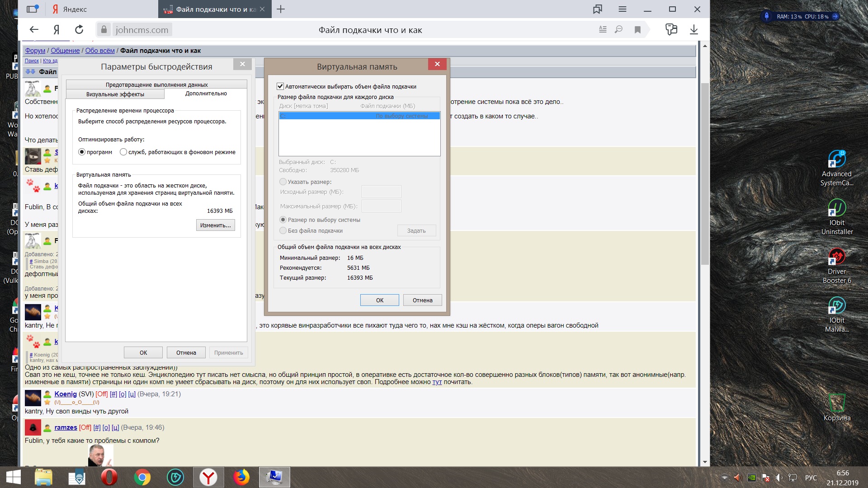Open Chrome from the taskbar
The height and width of the screenshot is (488, 868).
pyautogui.click(x=142, y=477)
